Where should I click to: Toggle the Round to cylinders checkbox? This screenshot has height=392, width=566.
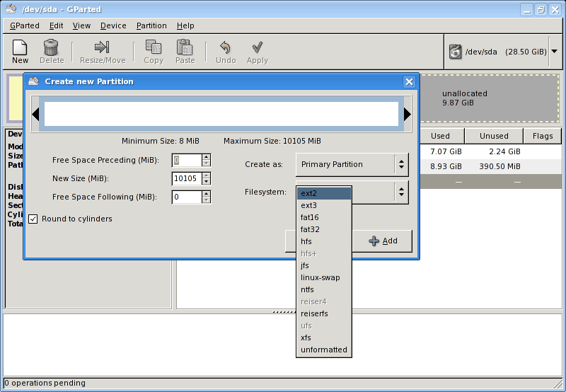[x=33, y=219]
